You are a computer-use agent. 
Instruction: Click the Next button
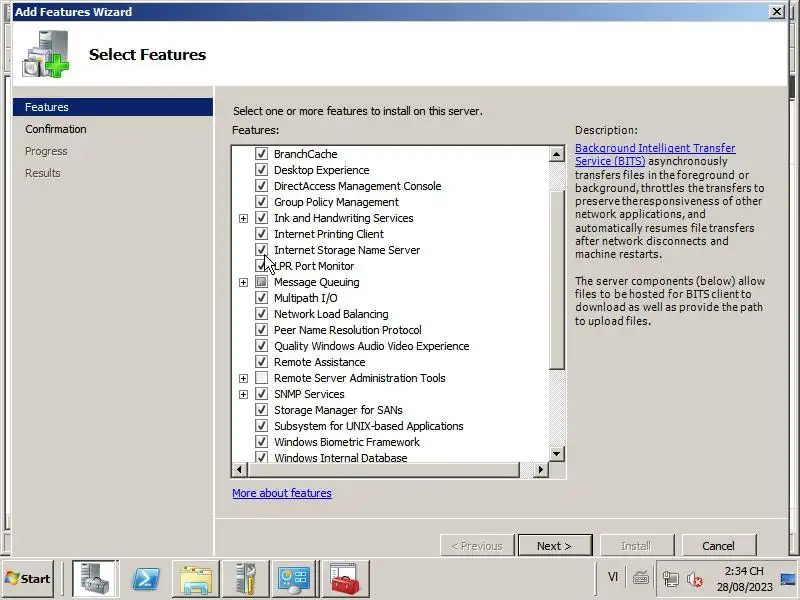coord(555,545)
